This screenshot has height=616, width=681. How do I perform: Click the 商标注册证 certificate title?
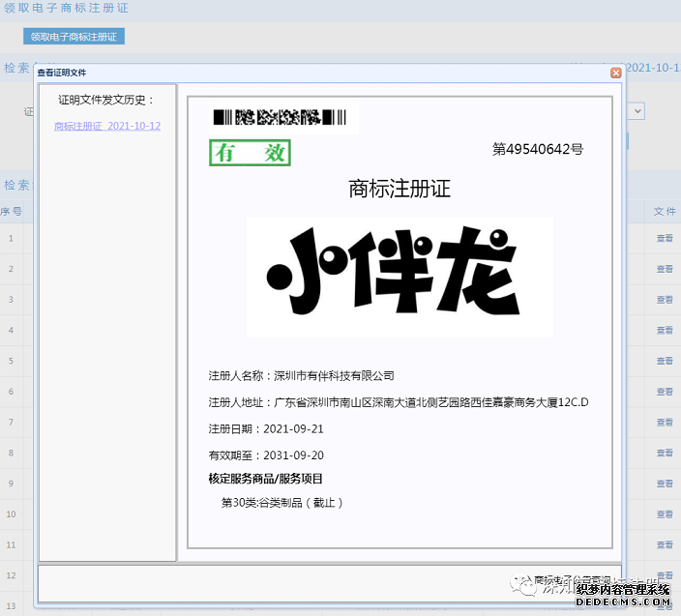pos(400,189)
